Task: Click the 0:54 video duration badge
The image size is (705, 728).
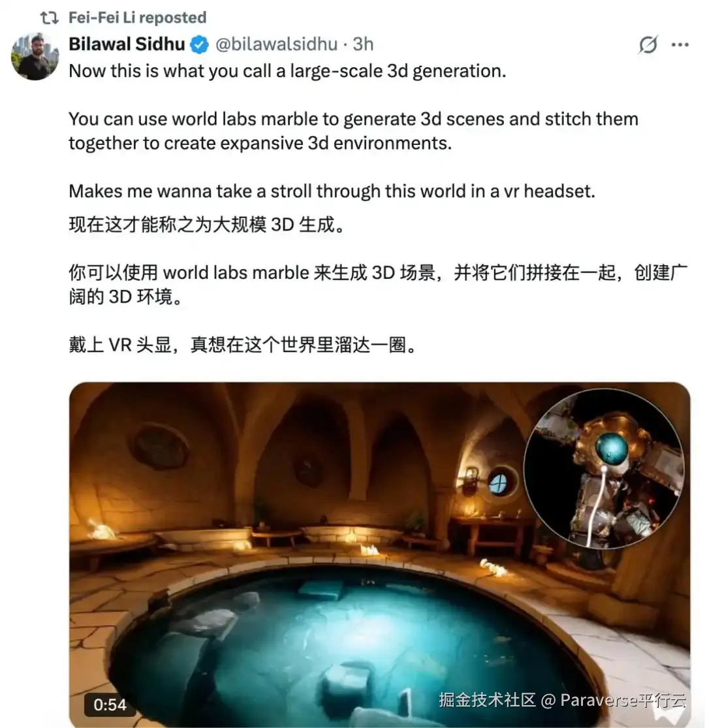Action: click(x=110, y=704)
